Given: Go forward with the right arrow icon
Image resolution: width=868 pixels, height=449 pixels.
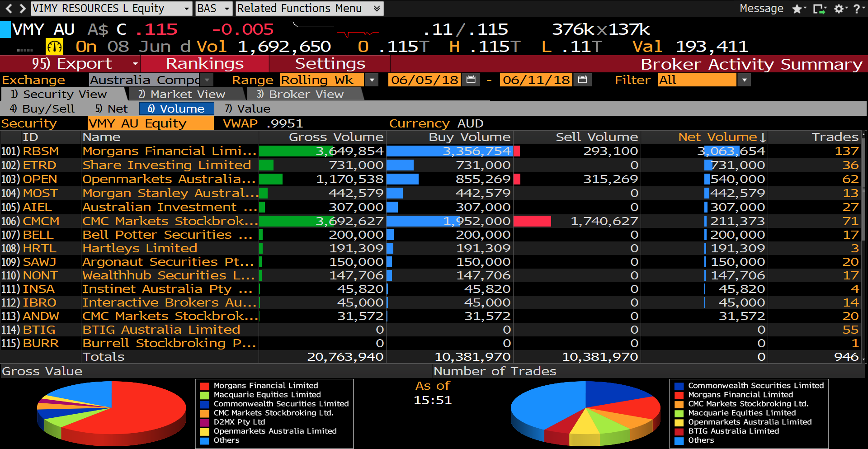Looking at the screenshot, I should click(22, 8).
